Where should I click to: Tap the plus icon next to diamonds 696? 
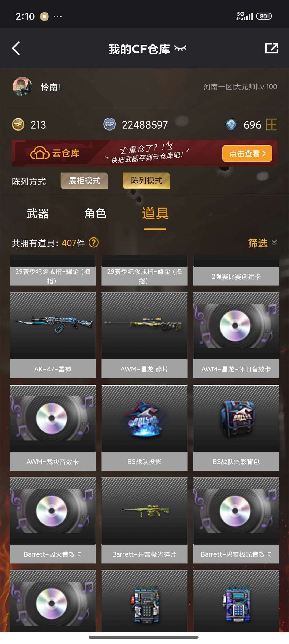tap(272, 125)
